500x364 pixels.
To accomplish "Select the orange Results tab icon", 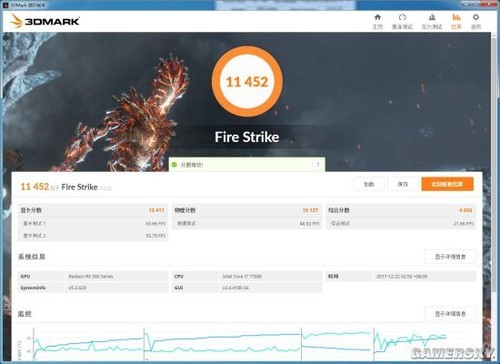I will click(456, 21).
